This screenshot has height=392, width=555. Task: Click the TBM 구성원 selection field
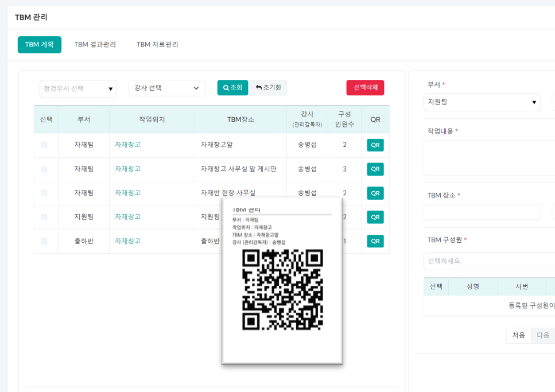[489, 261]
